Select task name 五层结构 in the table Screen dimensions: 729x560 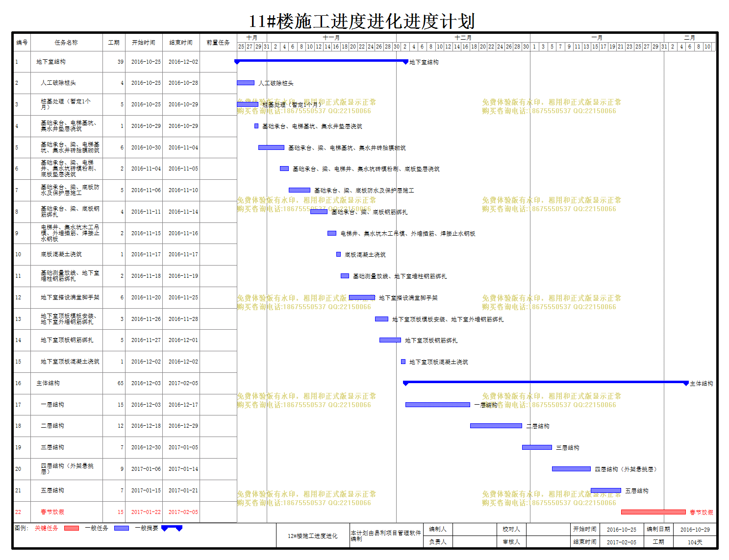pyautogui.click(x=52, y=490)
